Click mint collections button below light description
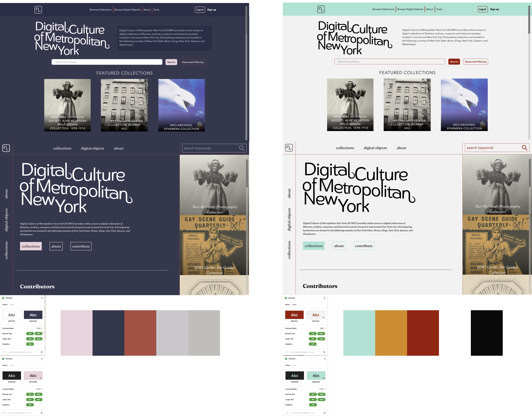This screenshot has width=532, height=416. pos(313,246)
